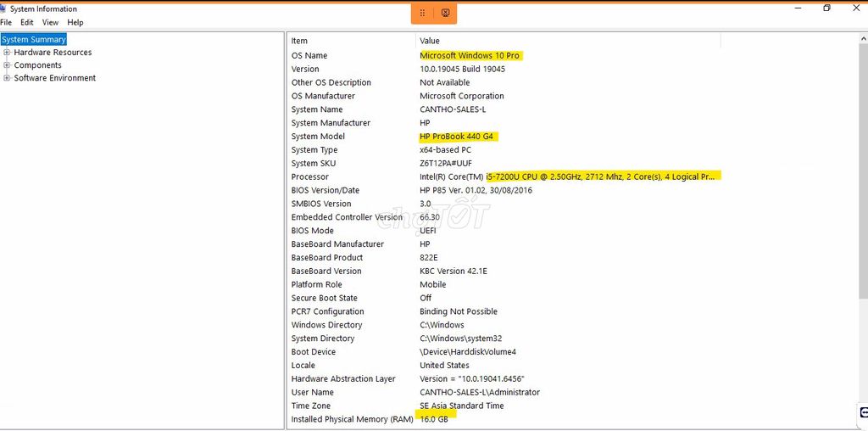Screen dimensions: 868x431
Task: Click '\Device\HarddiskVolume4' value
Action: 468,352
